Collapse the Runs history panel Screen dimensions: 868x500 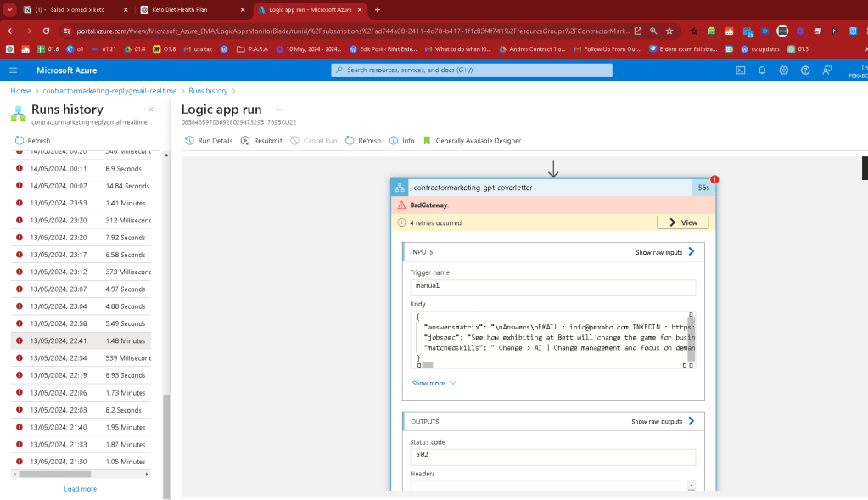[x=151, y=110]
